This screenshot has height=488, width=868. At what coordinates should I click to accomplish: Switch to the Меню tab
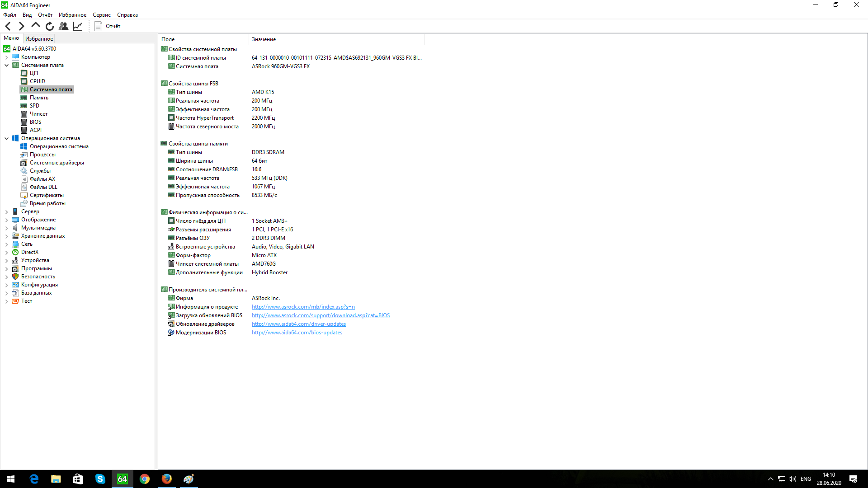11,38
